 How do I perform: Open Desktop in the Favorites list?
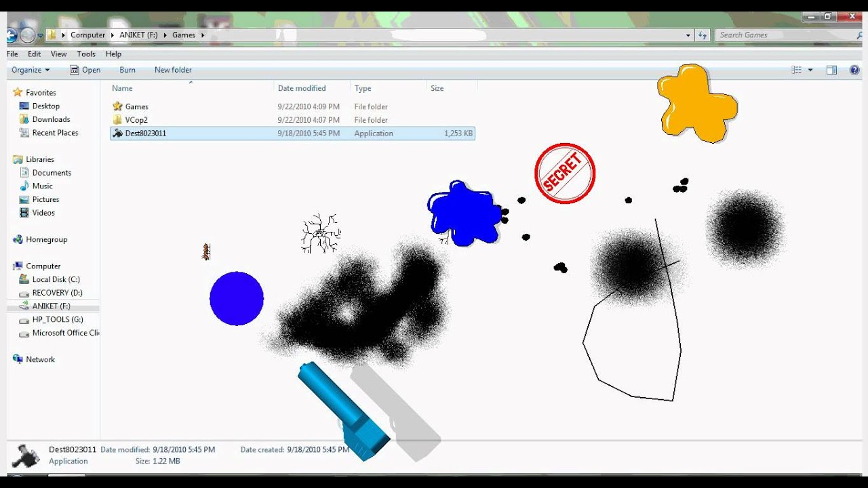tap(45, 106)
